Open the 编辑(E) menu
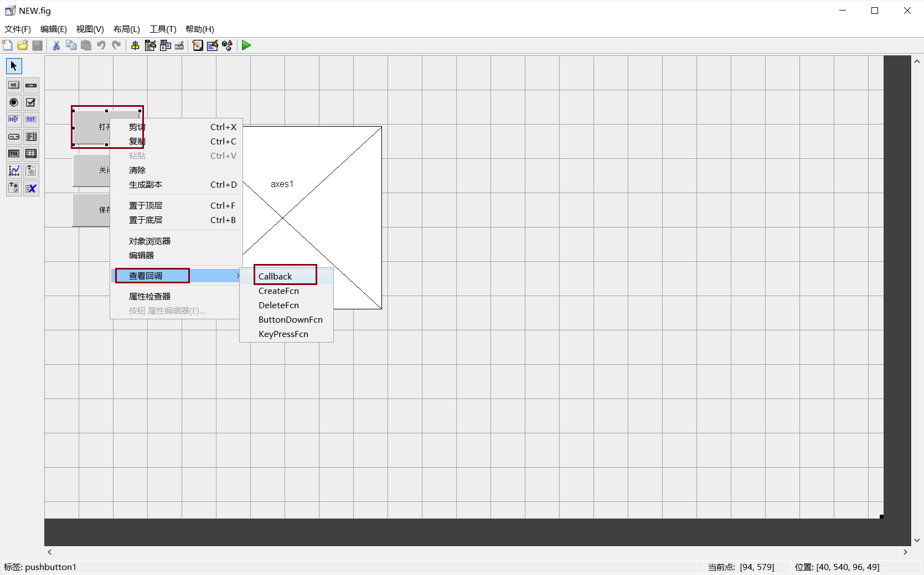The image size is (924, 575). [54, 29]
